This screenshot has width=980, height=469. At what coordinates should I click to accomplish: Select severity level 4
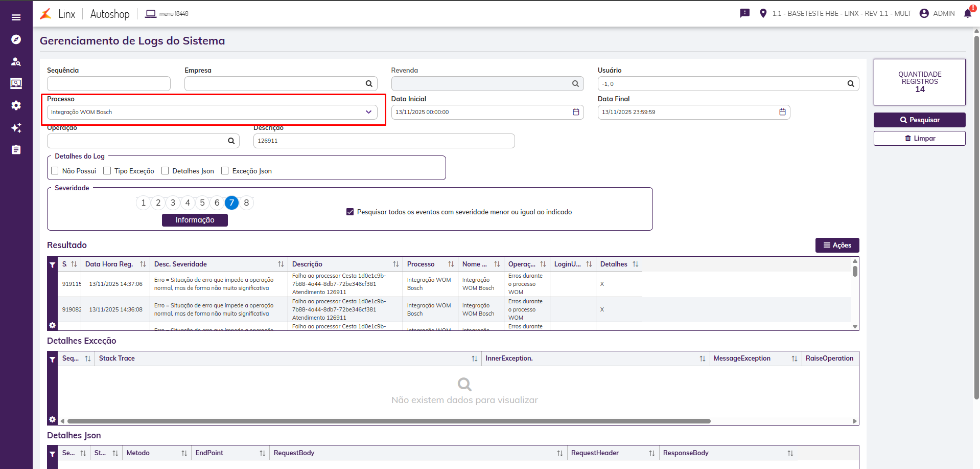point(188,203)
